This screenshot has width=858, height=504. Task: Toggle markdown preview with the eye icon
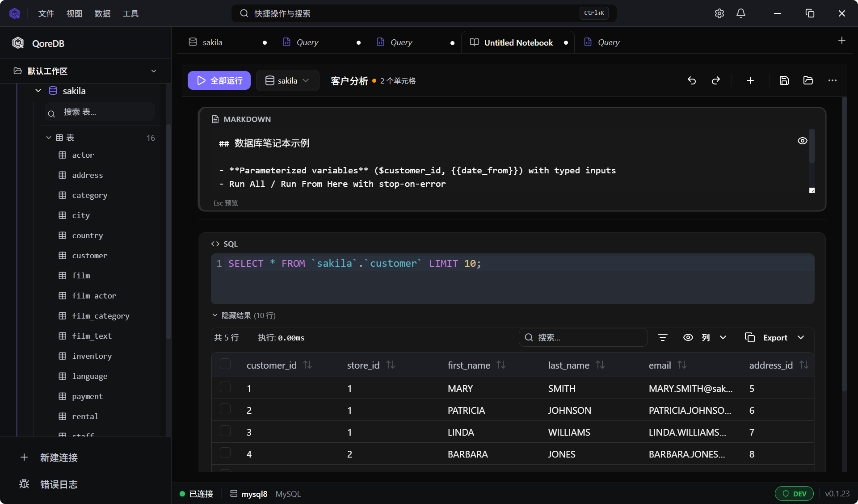(x=803, y=141)
